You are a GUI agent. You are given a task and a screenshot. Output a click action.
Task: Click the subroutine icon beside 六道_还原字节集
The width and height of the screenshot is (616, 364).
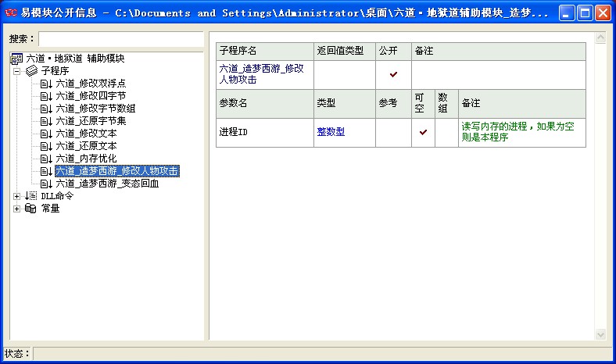[x=46, y=121]
